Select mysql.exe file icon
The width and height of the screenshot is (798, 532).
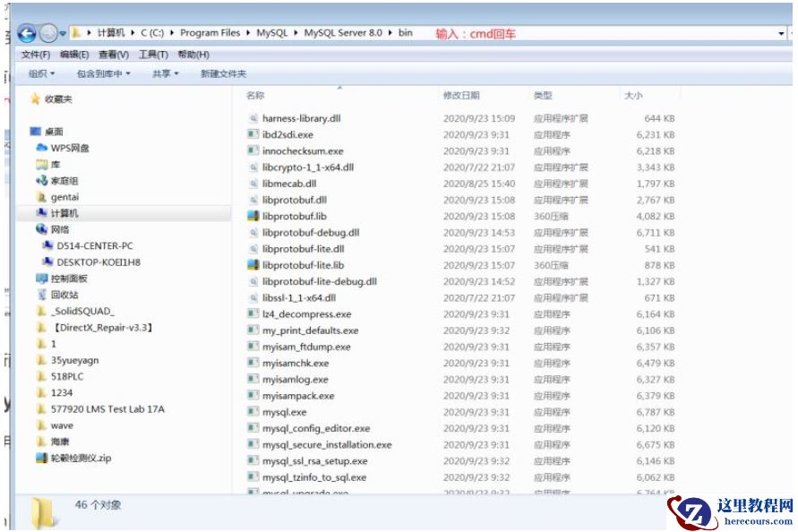click(x=253, y=412)
